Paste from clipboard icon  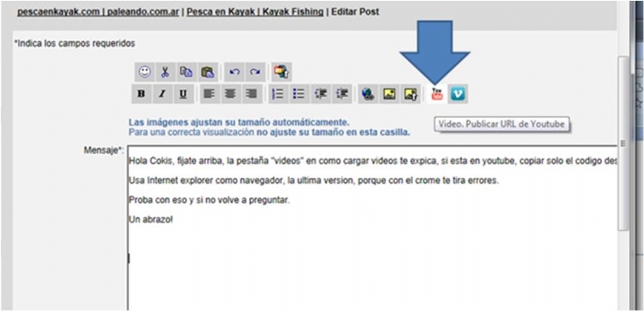click(x=208, y=72)
